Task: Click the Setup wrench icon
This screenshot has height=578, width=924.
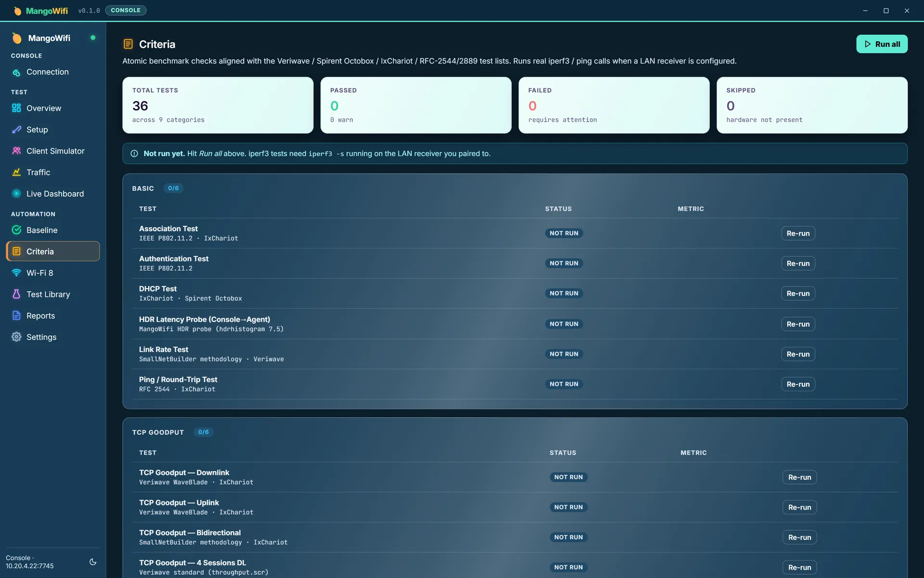Action: click(16, 130)
